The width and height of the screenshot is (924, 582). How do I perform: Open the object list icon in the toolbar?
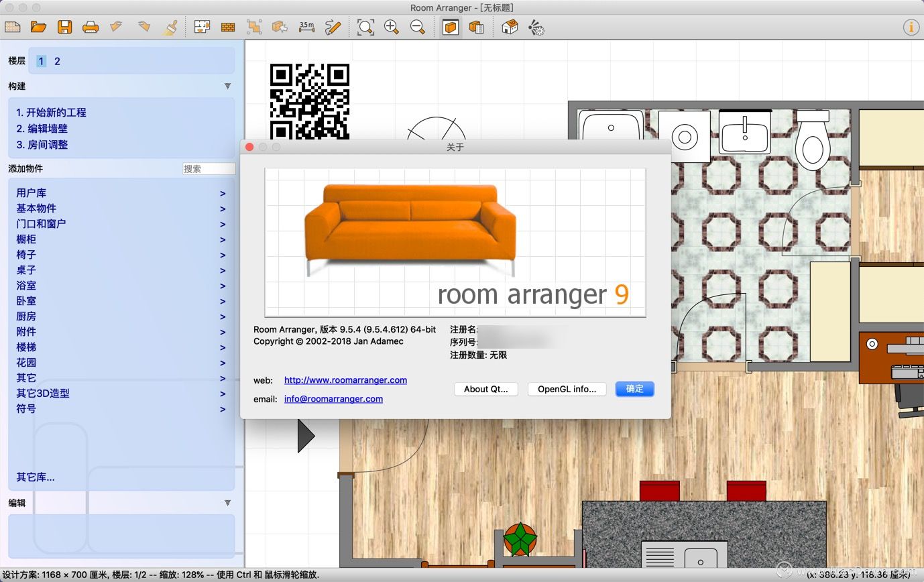(477, 27)
